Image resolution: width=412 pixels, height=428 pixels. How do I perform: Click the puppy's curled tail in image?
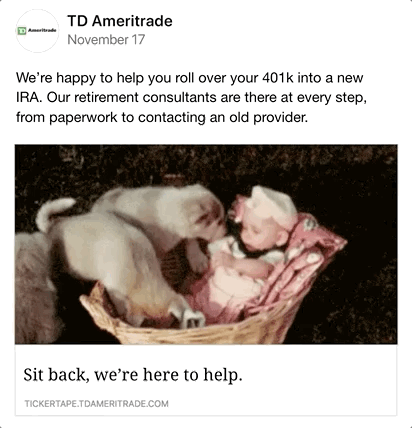pyautogui.click(x=53, y=212)
